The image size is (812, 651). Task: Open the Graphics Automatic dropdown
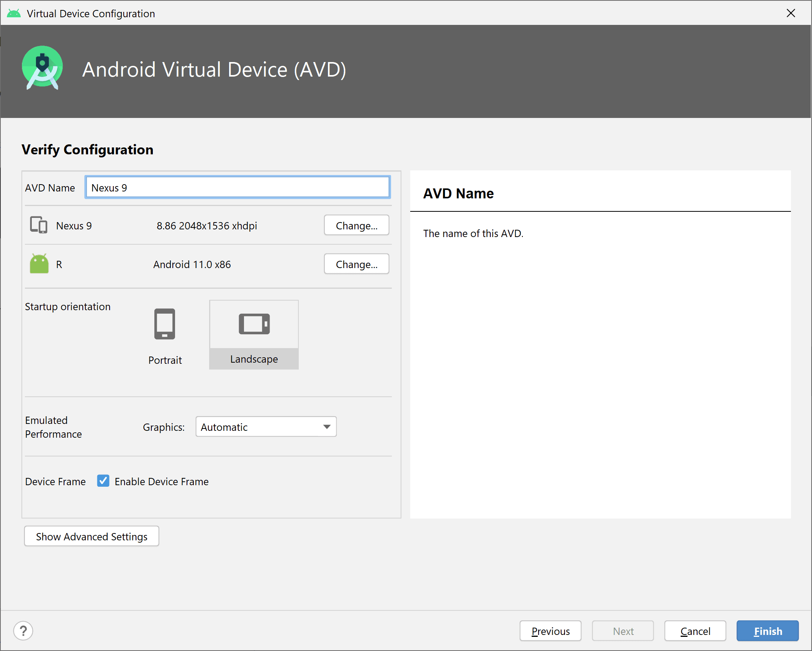[266, 427]
